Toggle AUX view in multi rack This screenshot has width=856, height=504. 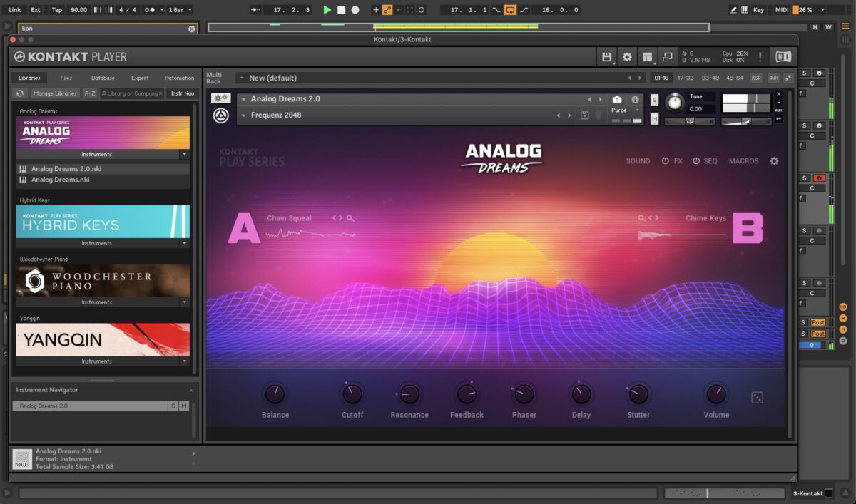(773, 78)
